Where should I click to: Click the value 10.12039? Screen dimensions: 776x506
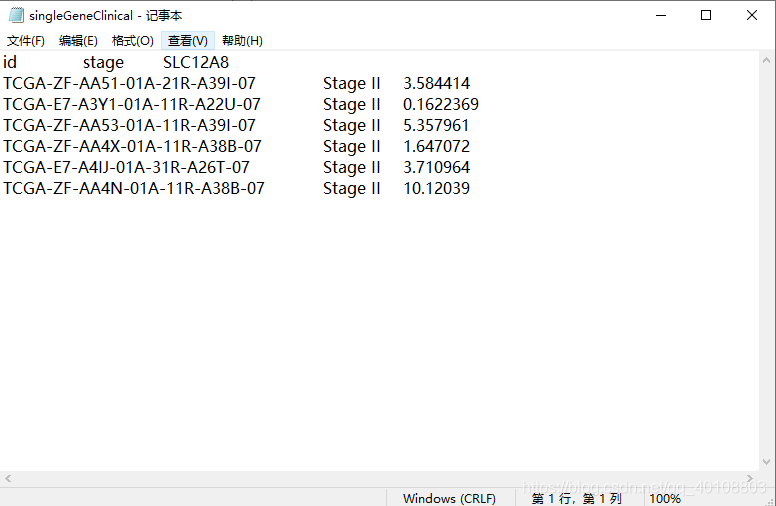[436, 189]
